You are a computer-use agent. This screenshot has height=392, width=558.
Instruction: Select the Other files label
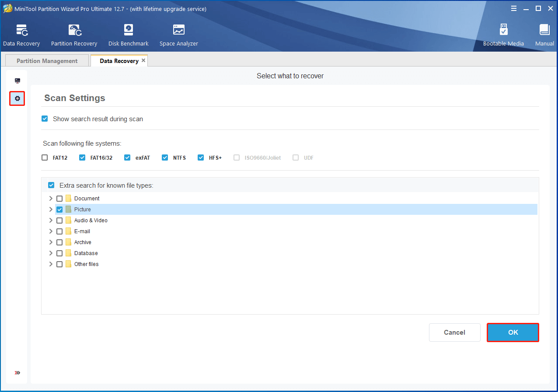point(87,264)
